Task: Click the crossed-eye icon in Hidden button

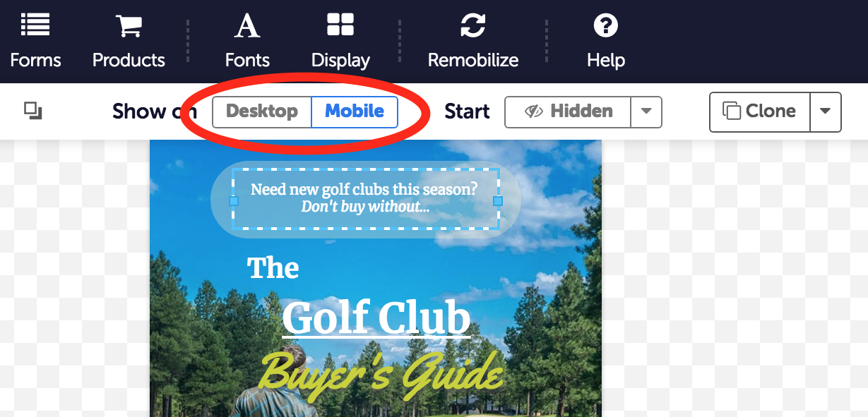Action: 534,111
